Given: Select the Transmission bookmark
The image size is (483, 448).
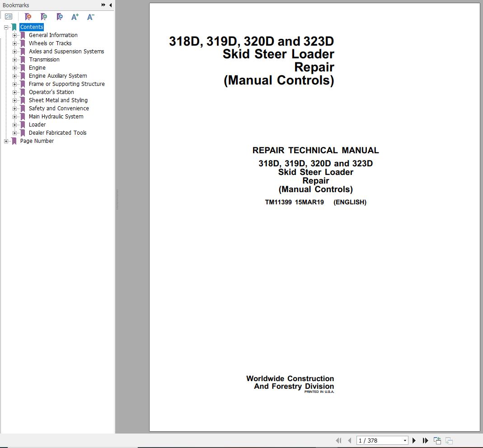Looking at the screenshot, I should (44, 60).
